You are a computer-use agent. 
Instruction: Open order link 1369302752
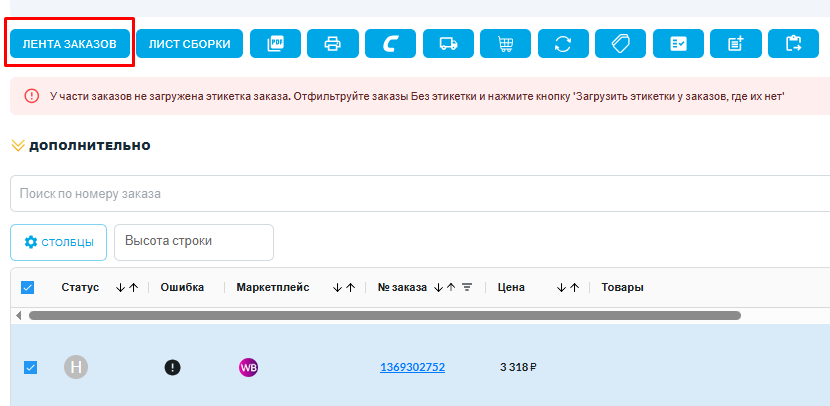[x=412, y=367]
